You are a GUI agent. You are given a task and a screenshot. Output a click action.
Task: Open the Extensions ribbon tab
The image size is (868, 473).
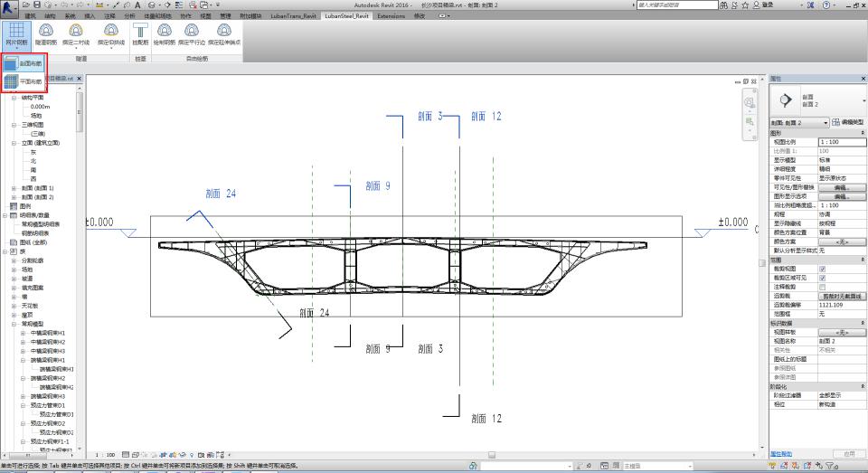(x=391, y=16)
